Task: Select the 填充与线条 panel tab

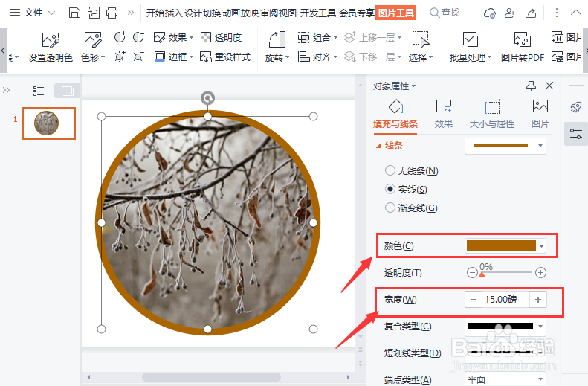Action: pos(395,114)
